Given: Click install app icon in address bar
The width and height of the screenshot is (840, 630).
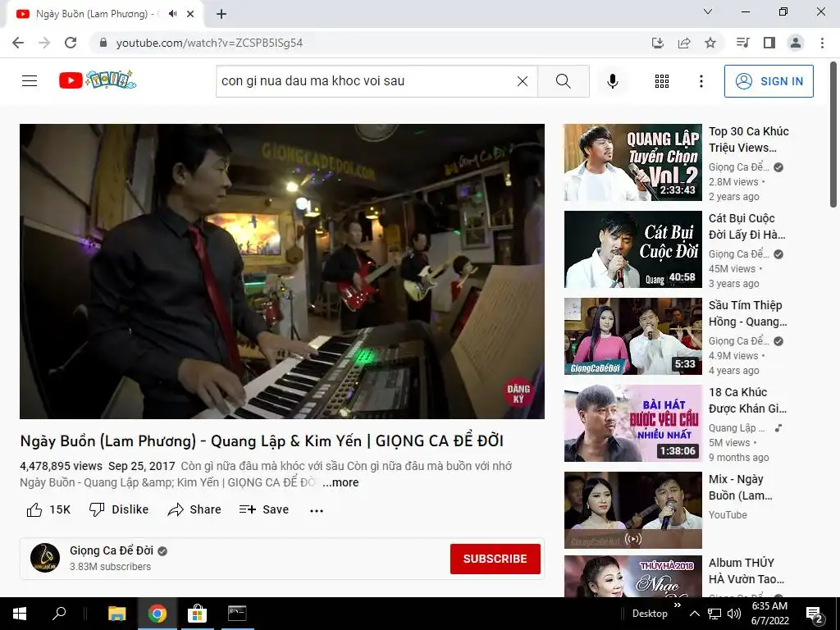Looking at the screenshot, I should coord(657,43).
